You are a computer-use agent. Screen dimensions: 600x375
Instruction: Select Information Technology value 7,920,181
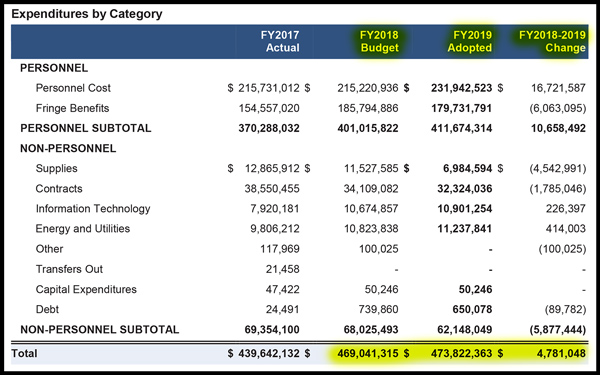point(275,209)
